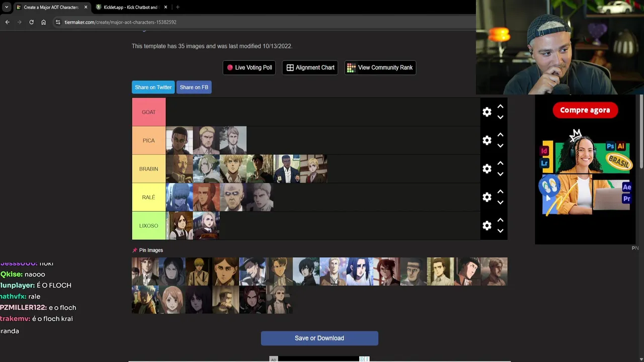
Task: Open settings gear for GOAT tier
Action: tap(487, 112)
